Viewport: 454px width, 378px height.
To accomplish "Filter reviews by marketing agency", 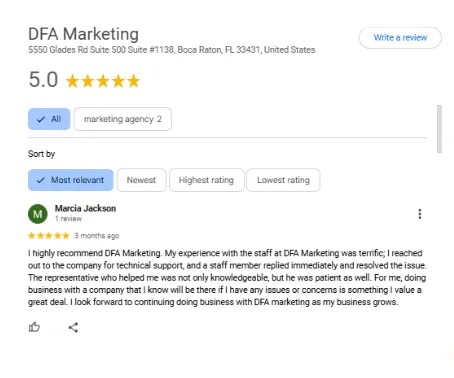I will (123, 119).
